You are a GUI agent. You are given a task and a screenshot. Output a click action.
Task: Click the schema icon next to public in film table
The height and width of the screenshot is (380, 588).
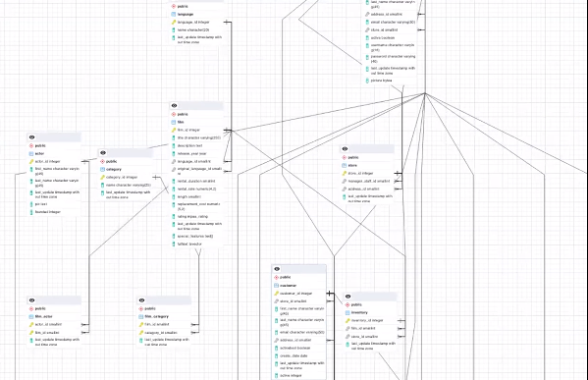pos(174,114)
